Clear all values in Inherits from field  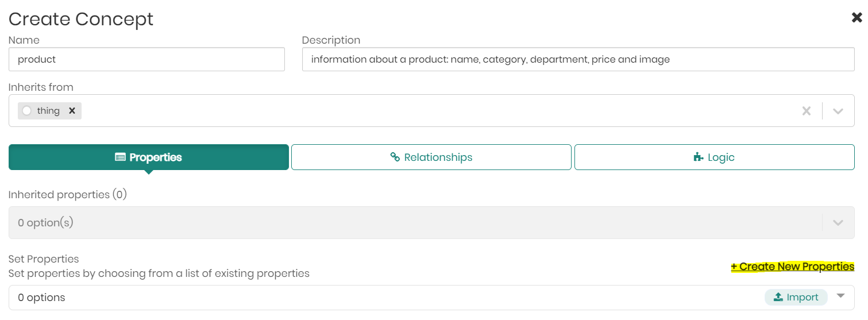coord(807,111)
